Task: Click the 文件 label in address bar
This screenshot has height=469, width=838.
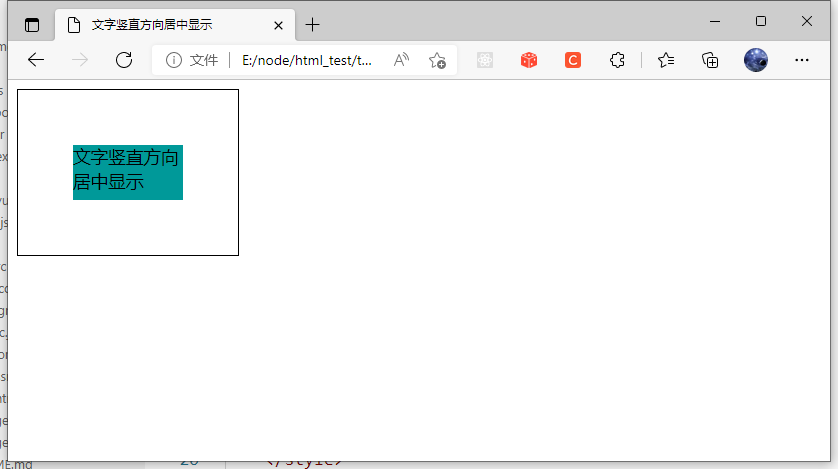Action: (204, 60)
